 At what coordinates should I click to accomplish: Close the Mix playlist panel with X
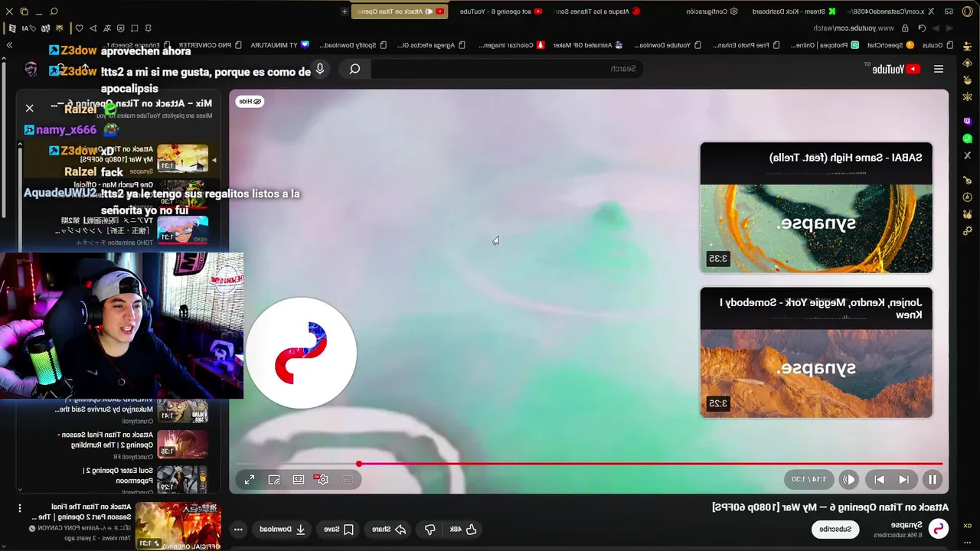pos(29,108)
